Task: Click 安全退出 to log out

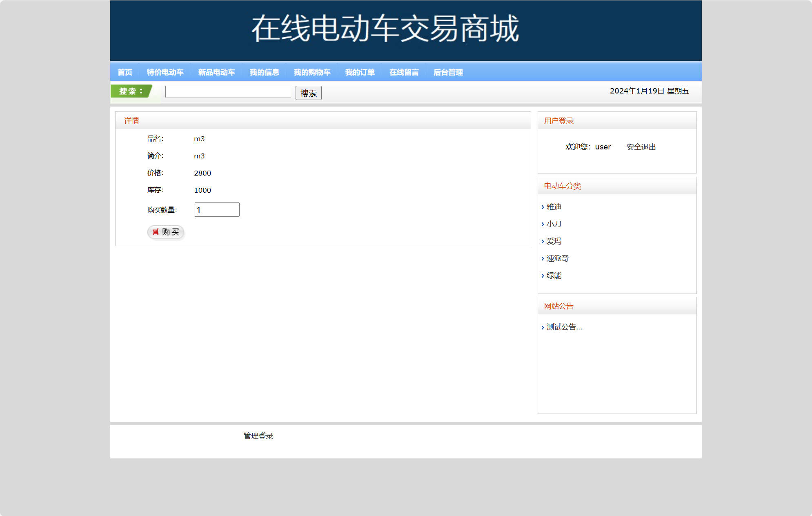Action: (x=641, y=147)
